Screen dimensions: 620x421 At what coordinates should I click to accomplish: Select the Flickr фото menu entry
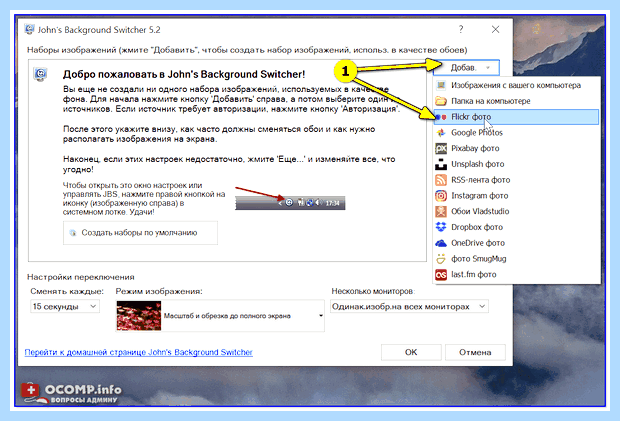click(x=516, y=117)
